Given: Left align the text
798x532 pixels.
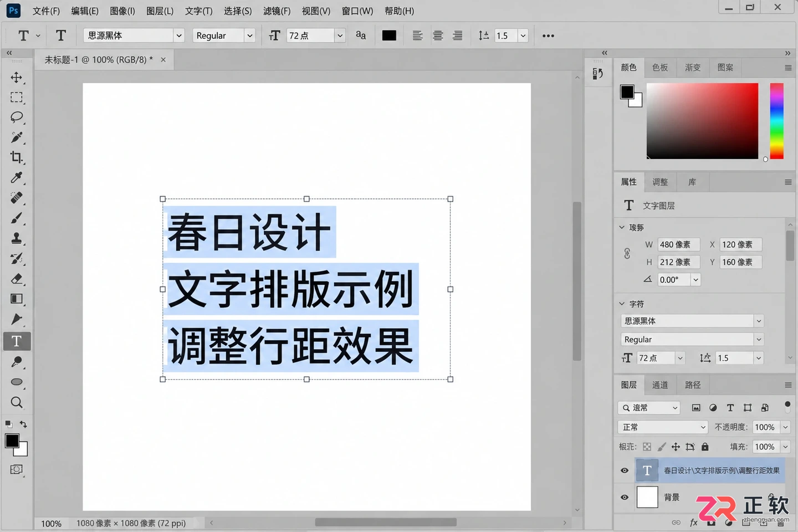Looking at the screenshot, I should coord(417,35).
